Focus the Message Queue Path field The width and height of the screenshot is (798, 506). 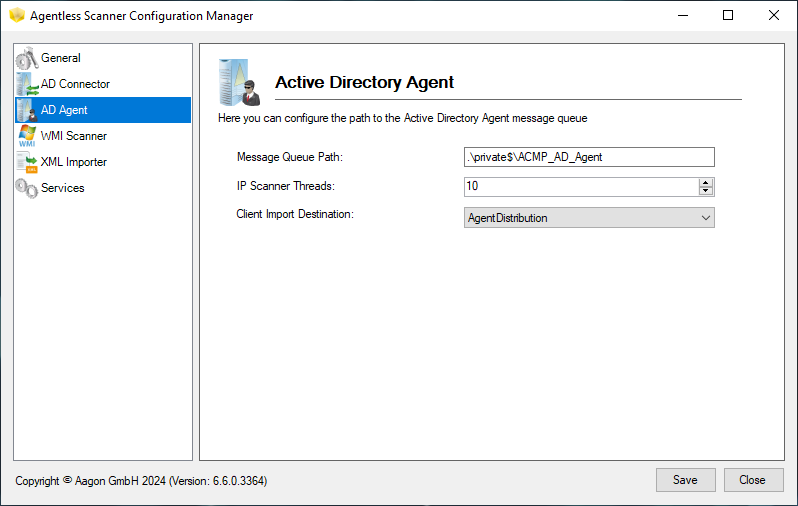point(589,157)
